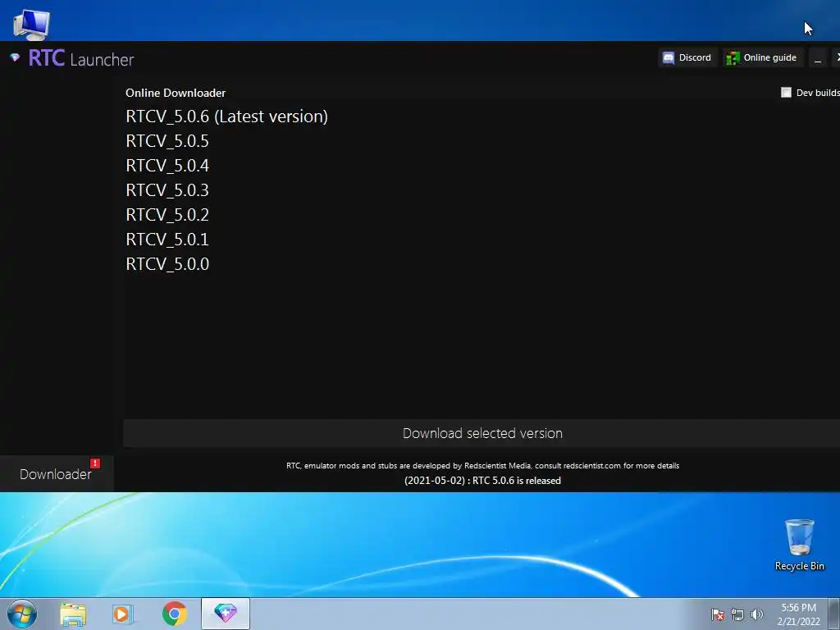Launch Windows Media Player from taskbar
The height and width of the screenshot is (630, 840).
[122, 614]
